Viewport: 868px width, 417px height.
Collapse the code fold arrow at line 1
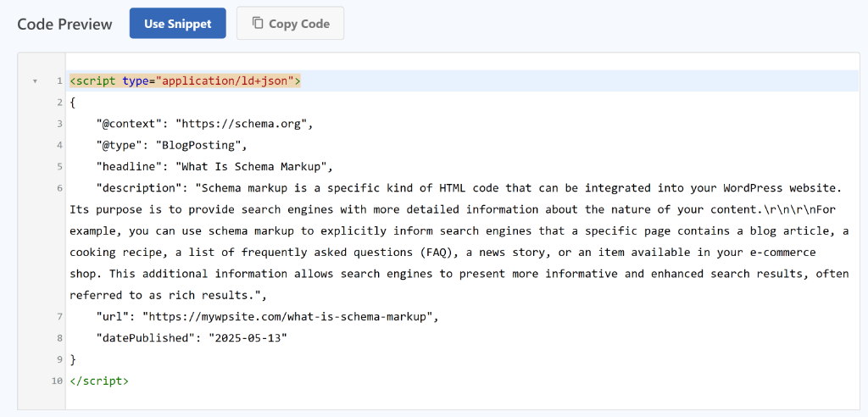pos(35,81)
